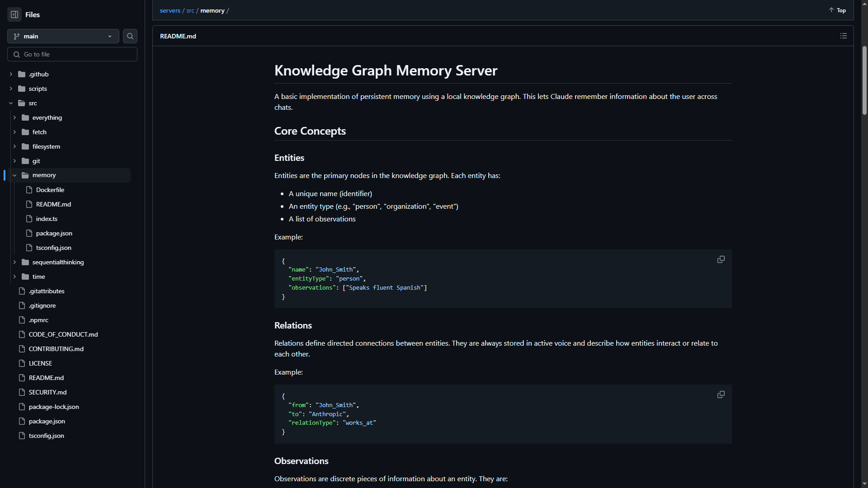This screenshot has height=488, width=868.
Task: Select tsconfig.json inside memory folder
Action: (x=53, y=247)
